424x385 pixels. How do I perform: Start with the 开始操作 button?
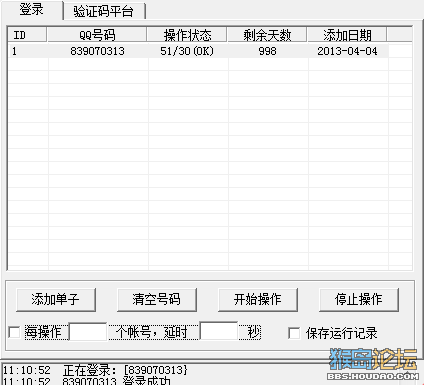[x=258, y=299]
